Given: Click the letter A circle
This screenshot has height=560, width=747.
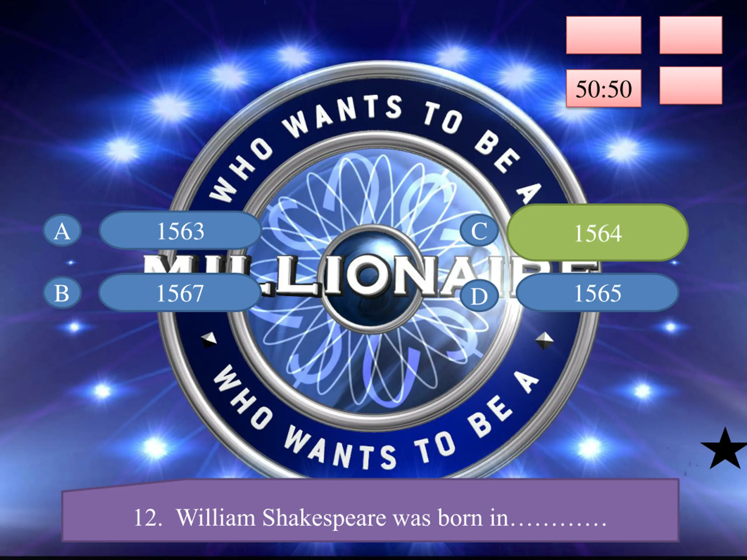Looking at the screenshot, I should click(62, 231).
